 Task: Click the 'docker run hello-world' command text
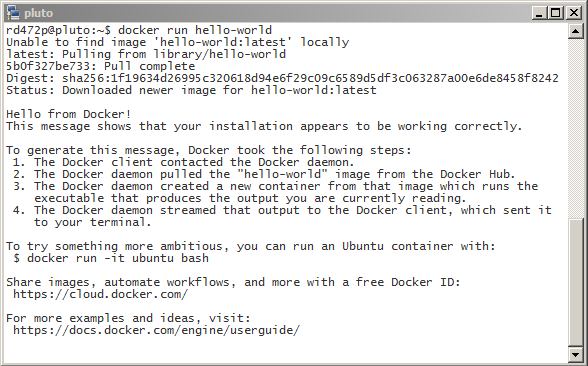click(195, 30)
